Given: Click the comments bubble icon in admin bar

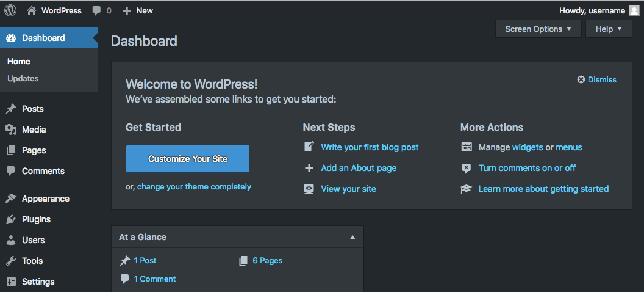Looking at the screenshot, I should [x=97, y=10].
